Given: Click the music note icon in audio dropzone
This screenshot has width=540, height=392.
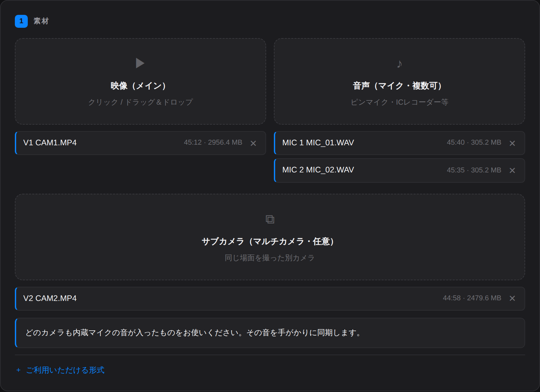Looking at the screenshot, I should 400,64.
